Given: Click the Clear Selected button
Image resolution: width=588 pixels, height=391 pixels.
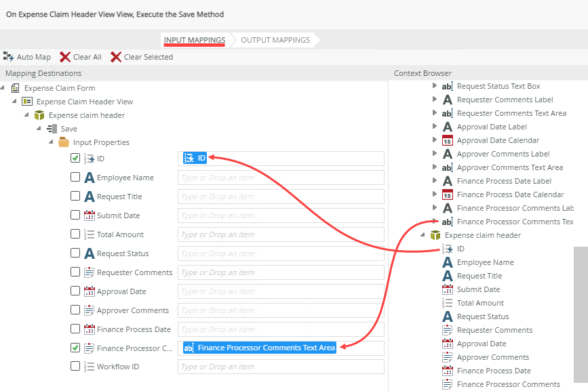Looking at the screenshot, I should point(142,57).
